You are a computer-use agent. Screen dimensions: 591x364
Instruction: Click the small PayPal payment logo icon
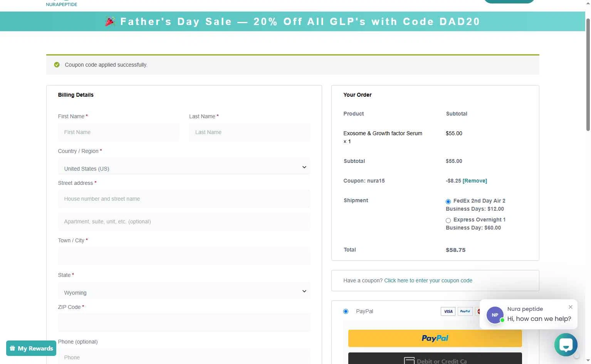(x=465, y=311)
